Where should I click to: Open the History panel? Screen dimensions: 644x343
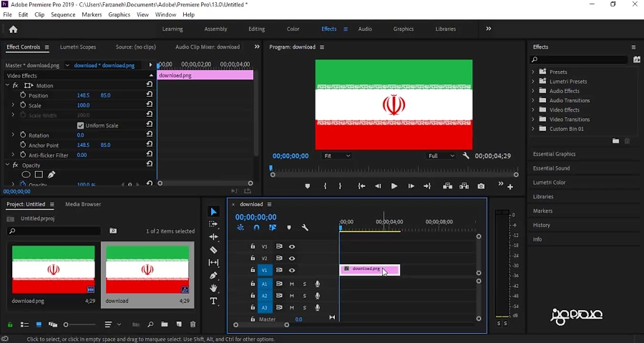[x=542, y=225]
